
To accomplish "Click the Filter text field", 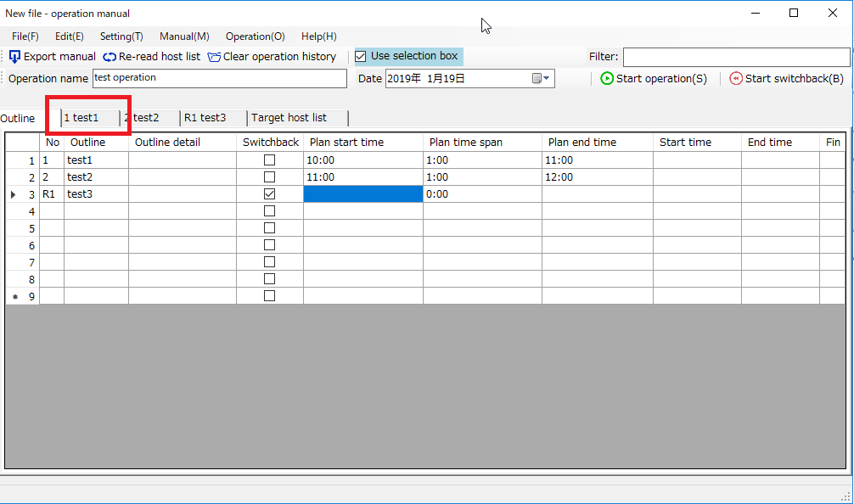I will coord(735,57).
